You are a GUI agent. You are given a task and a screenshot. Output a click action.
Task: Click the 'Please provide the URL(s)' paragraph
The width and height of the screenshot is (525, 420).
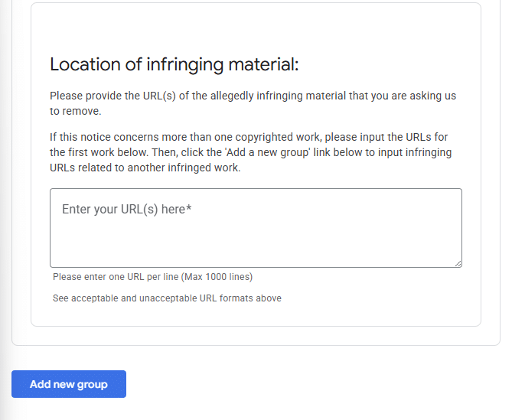[253, 103]
